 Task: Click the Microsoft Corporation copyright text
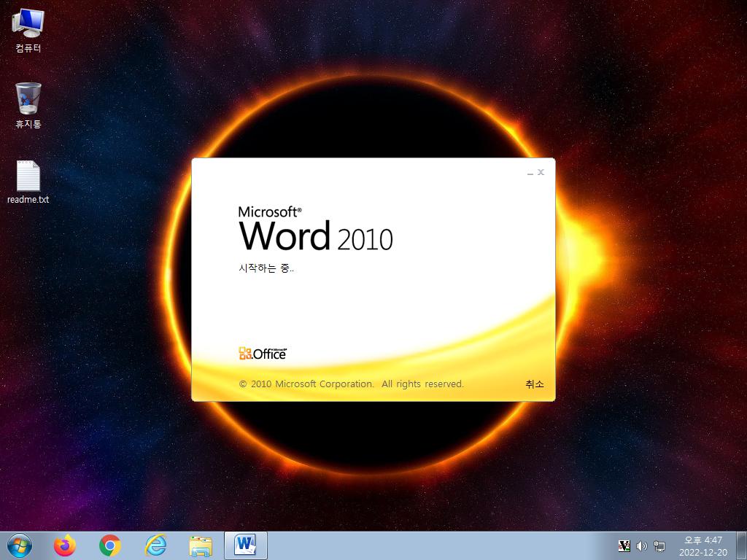click(351, 384)
